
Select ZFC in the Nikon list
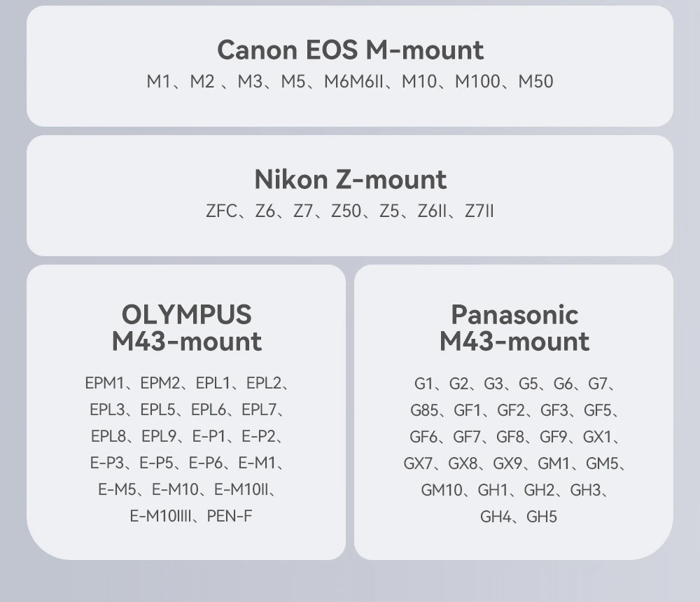221,211
